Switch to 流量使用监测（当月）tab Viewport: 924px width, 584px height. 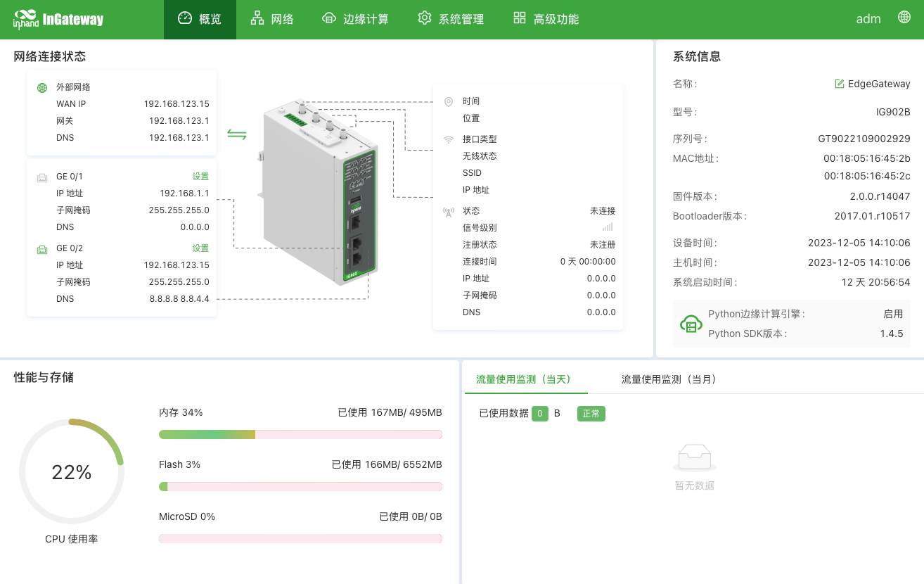coord(668,379)
